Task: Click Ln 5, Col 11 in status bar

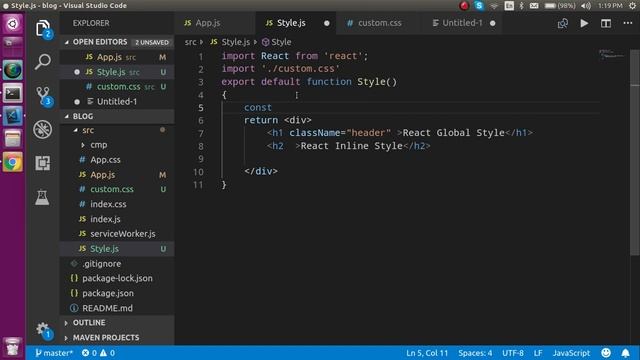Action: pos(427,353)
